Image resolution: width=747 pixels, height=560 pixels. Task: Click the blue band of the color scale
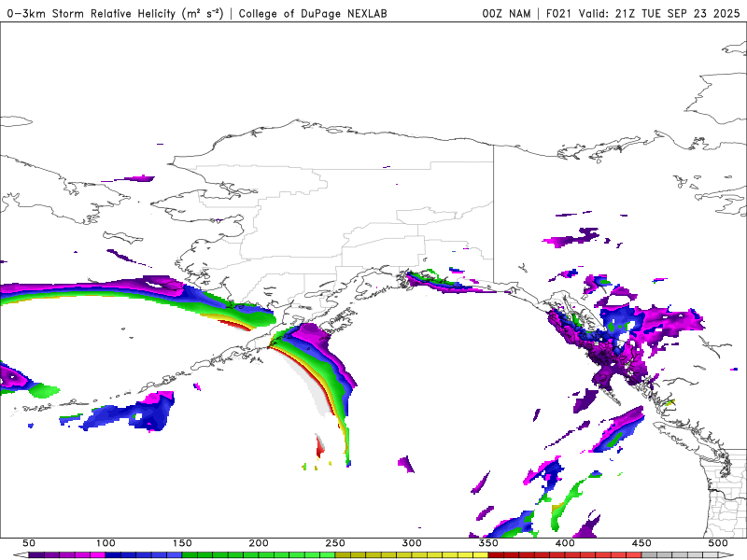[144, 555]
